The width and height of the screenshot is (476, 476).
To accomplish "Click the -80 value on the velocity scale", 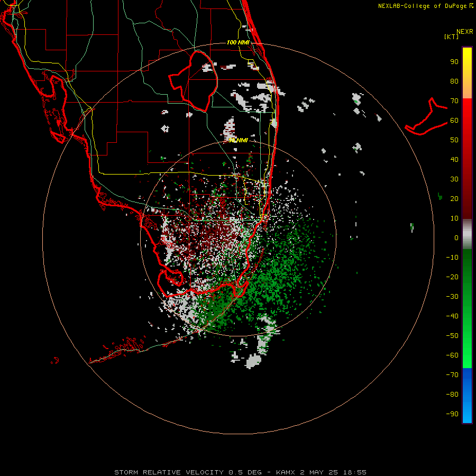I will click(452, 395).
